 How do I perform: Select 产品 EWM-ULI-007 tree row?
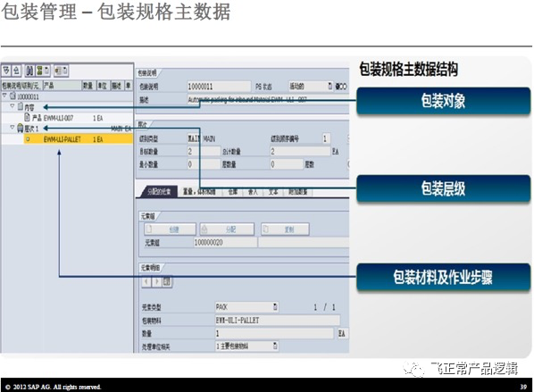tap(68, 118)
